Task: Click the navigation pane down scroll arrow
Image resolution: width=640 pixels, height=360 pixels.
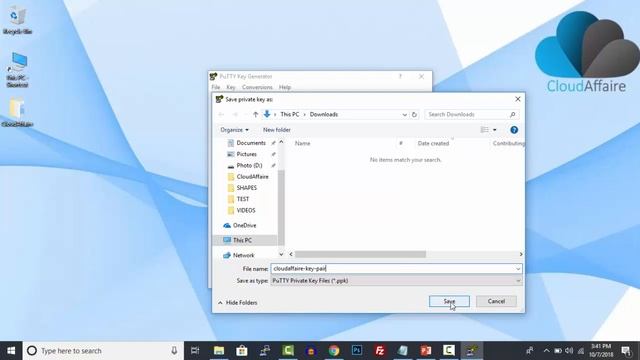Action: pos(281,254)
